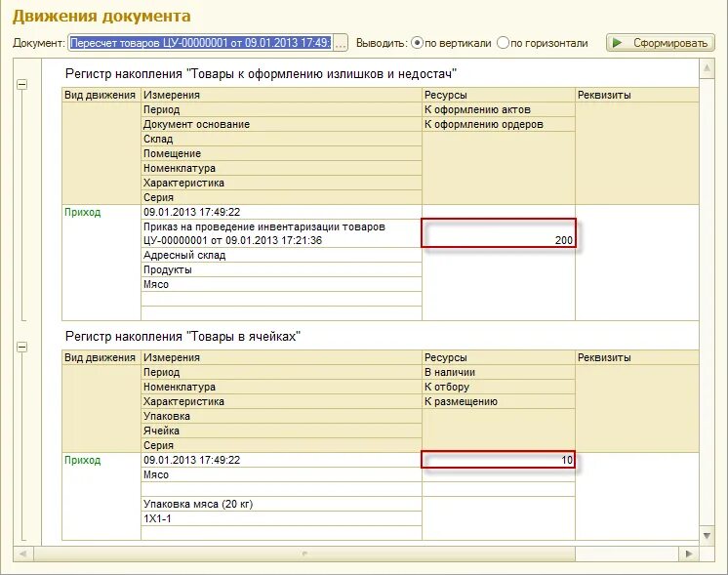Click the 'К отбору' header cell
This screenshot has width=728, height=575.
[499, 387]
